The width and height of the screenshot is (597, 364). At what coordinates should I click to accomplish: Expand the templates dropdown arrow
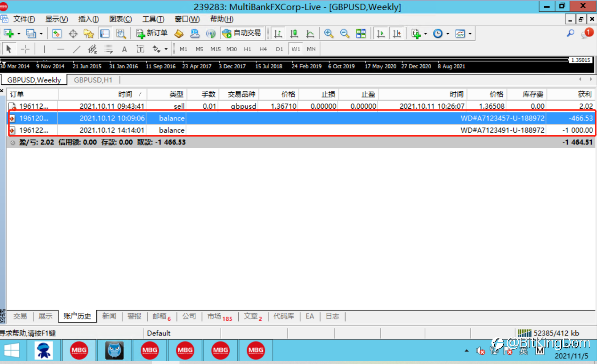click(x=470, y=34)
